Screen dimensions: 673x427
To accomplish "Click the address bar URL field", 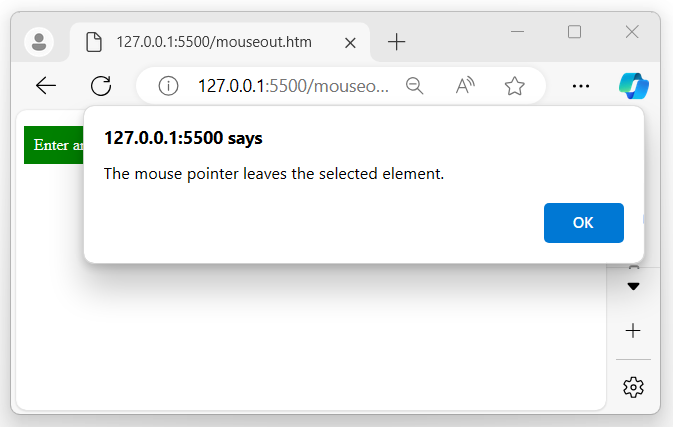I will coord(293,86).
